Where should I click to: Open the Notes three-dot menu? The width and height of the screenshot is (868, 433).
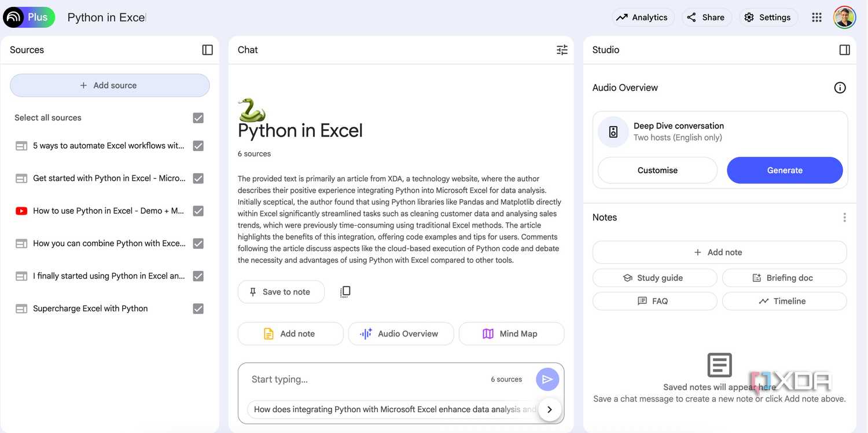tap(844, 218)
